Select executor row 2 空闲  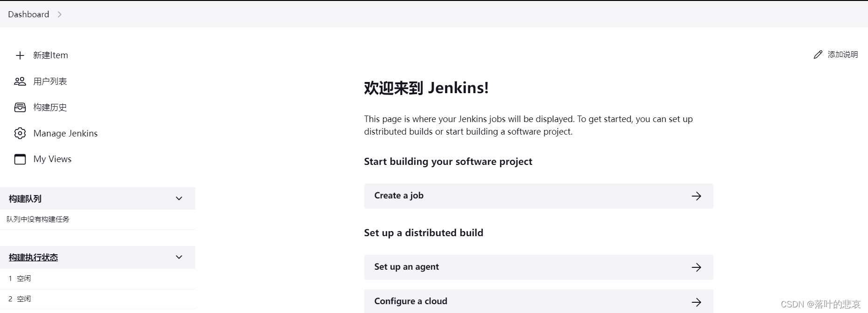[97, 299]
